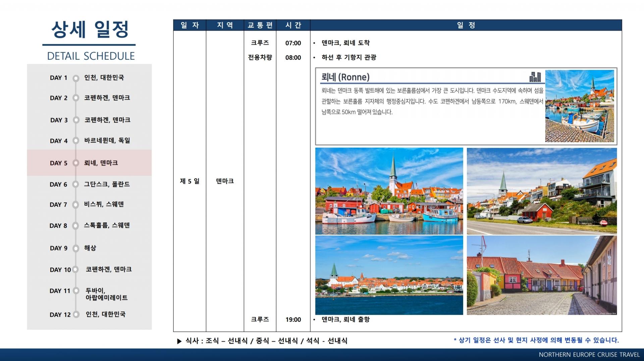Viewport: 644px width, 361px height.
Task: Open photo of red boathouses and fishing boats
Action: [x=389, y=191]
